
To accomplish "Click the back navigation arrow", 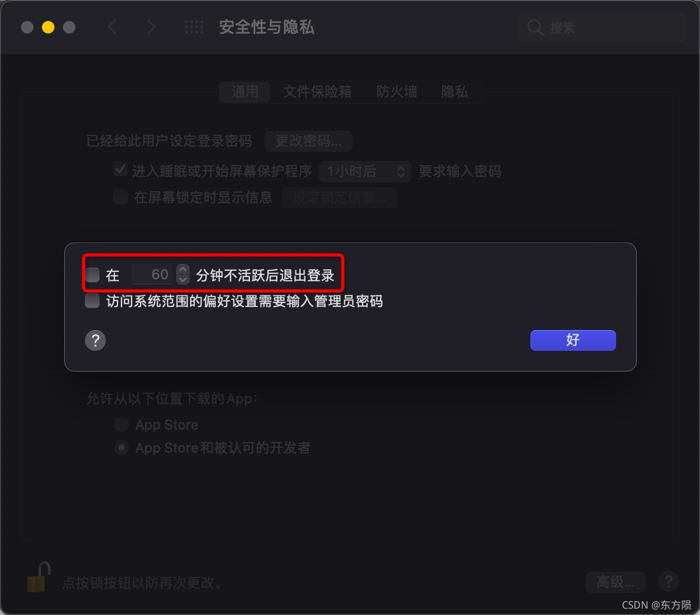I will tap(112, 27).
